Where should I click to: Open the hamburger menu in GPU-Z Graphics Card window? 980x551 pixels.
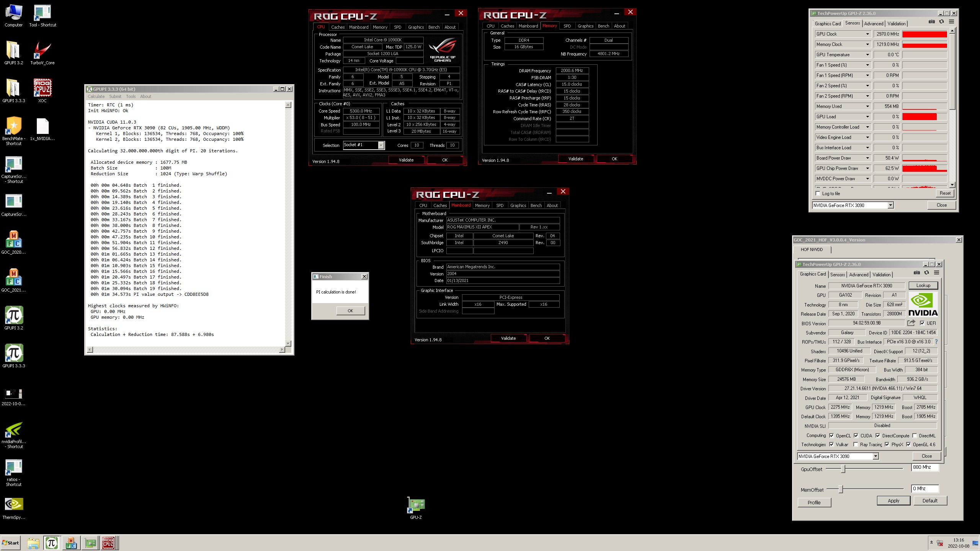[936, 272]
